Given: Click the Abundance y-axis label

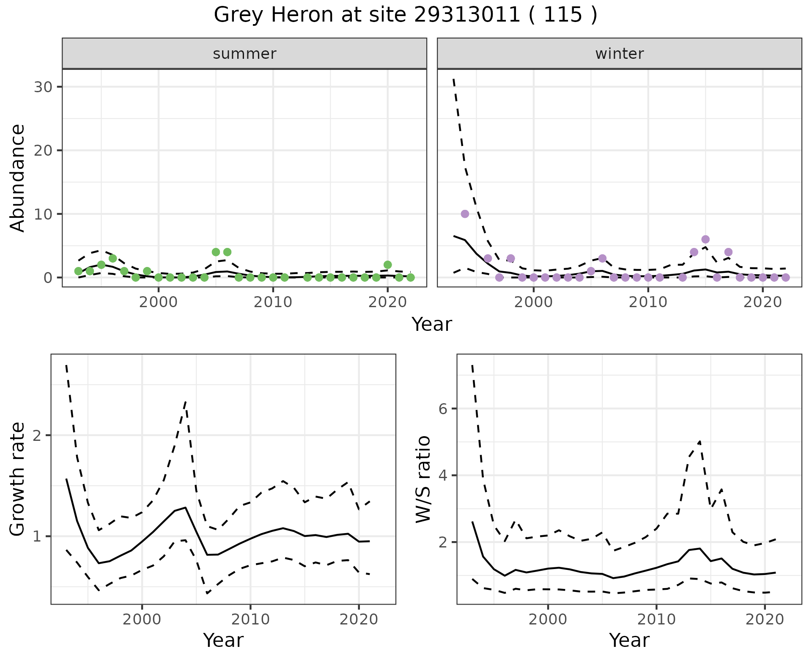Looking at the screenshot, I should coord(17,178).
